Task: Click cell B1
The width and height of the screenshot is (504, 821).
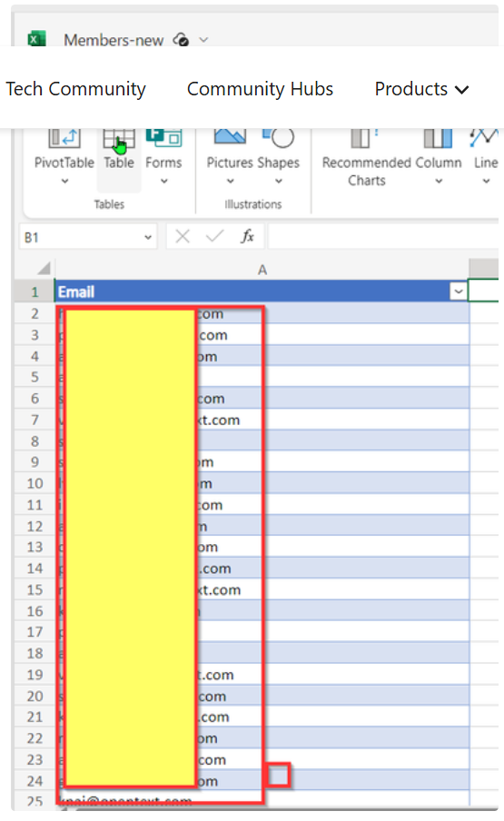Action: pyautogui.click(x=484, y=292)
